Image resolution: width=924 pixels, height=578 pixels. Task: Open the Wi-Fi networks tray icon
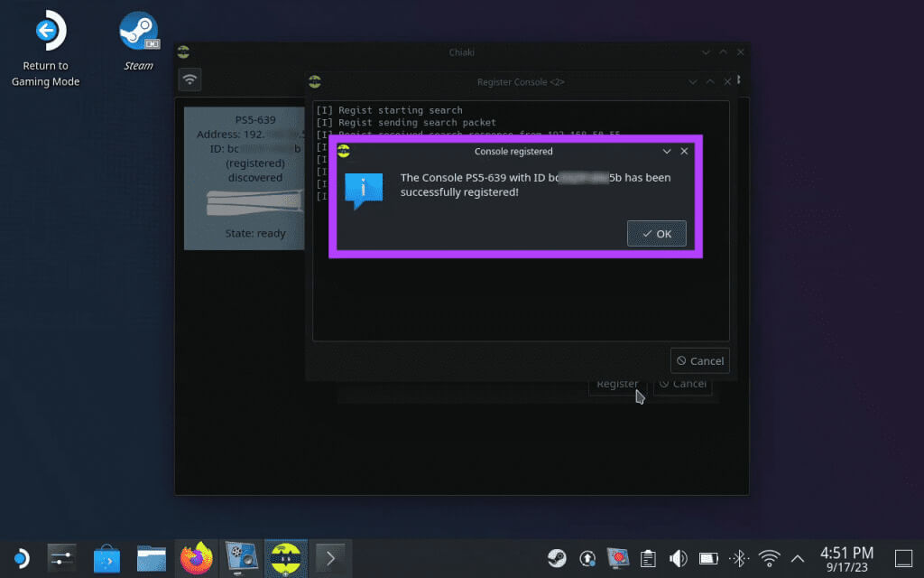769,558
